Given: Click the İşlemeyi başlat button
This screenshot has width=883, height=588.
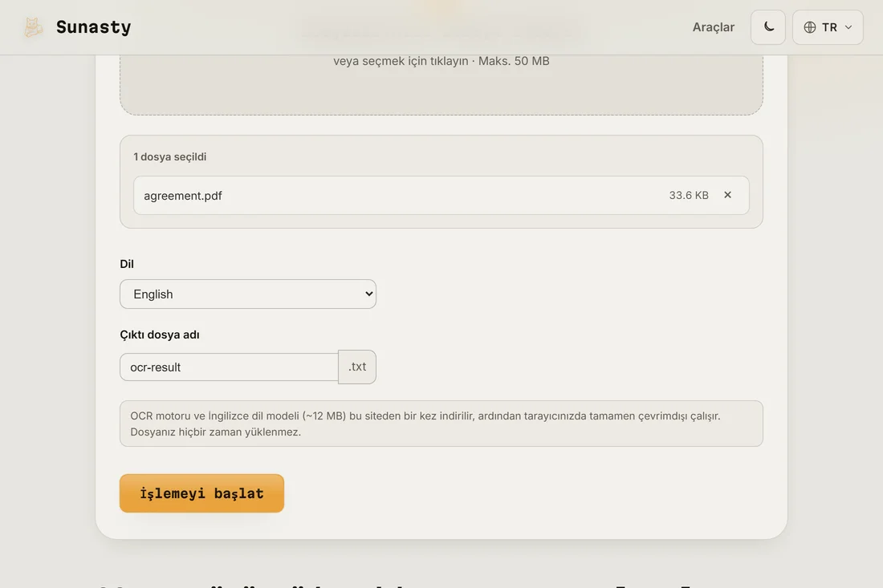Looking at the screenshot, I should click(201, 493).
